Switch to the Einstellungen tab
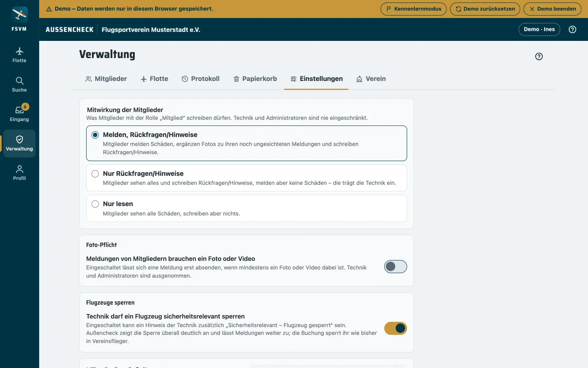The image size is (588, 368). [316, 79]
